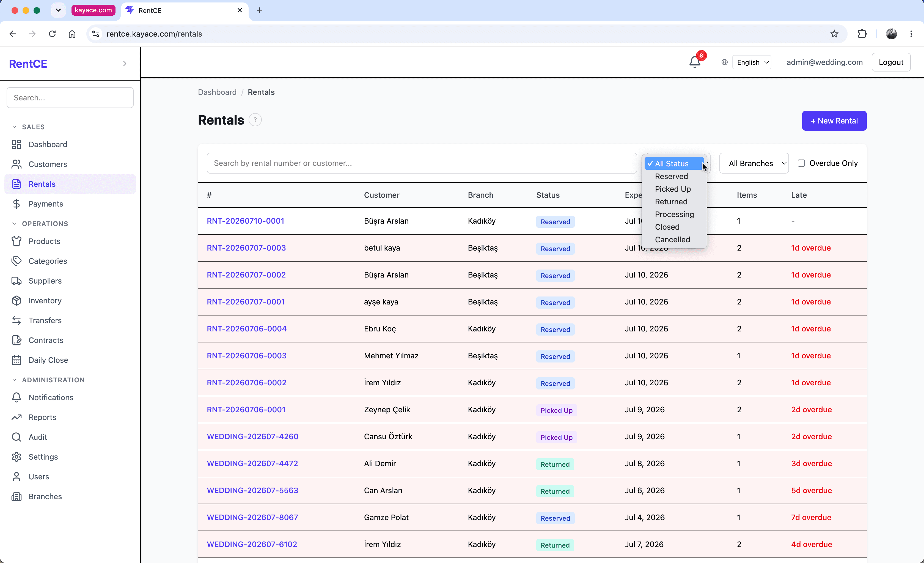
Task: Click the Inventory box icon in sidebar
Action: pyautogui.click(x=16, y=300)
